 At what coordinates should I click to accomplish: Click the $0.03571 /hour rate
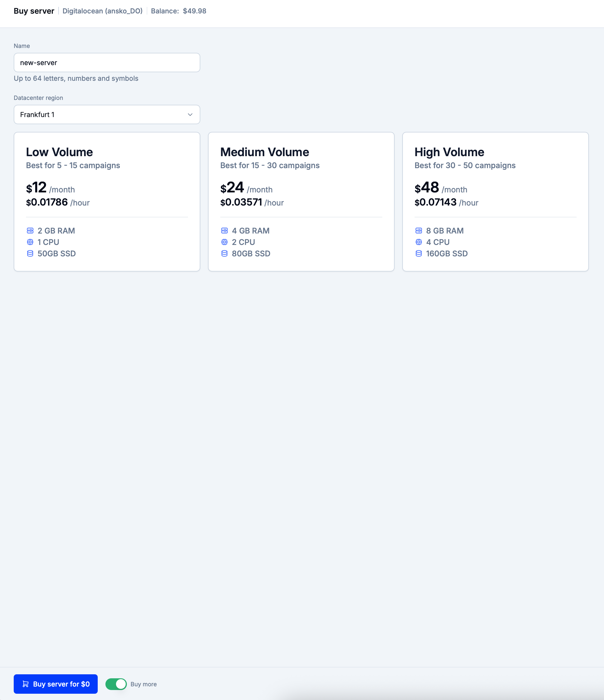252,202
